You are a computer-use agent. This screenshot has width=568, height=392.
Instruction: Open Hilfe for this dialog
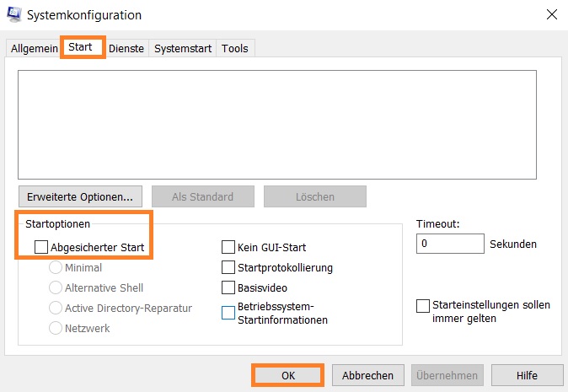click(527, 375)
